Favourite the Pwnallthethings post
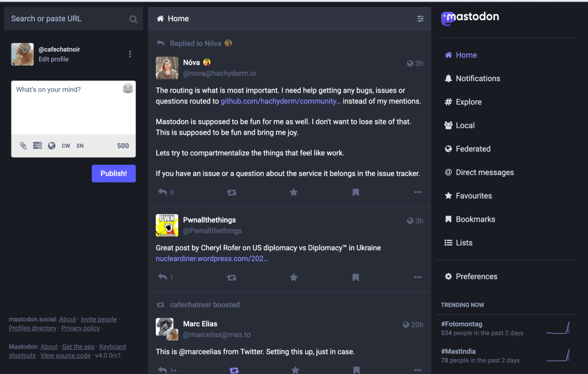Viewport: 588px width, 374px height. coord(294,277)
